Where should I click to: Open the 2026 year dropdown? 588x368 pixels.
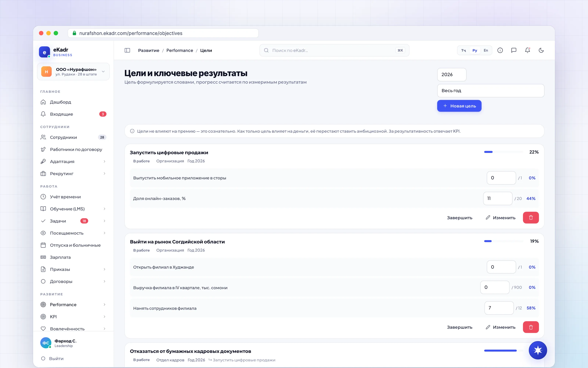tap(452, 75)
